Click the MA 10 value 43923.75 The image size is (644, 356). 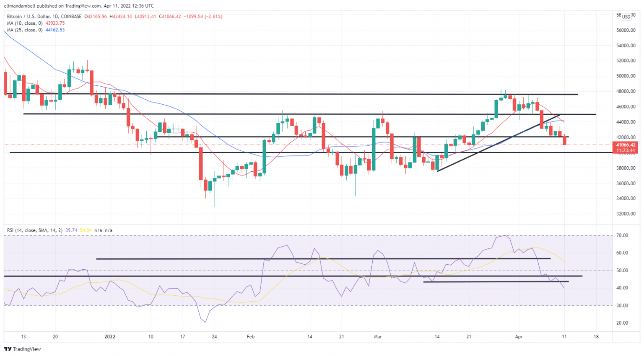(x=55, y=23)
